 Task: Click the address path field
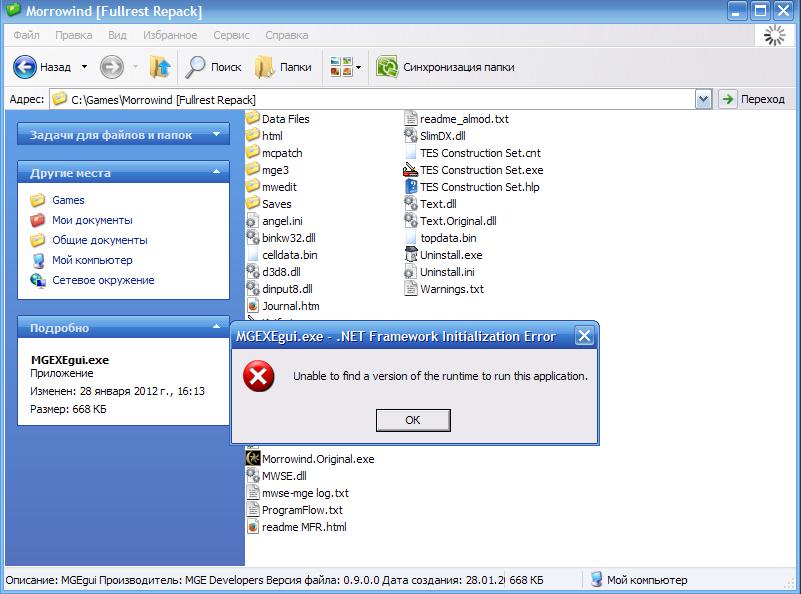click(x=372, y=99)
